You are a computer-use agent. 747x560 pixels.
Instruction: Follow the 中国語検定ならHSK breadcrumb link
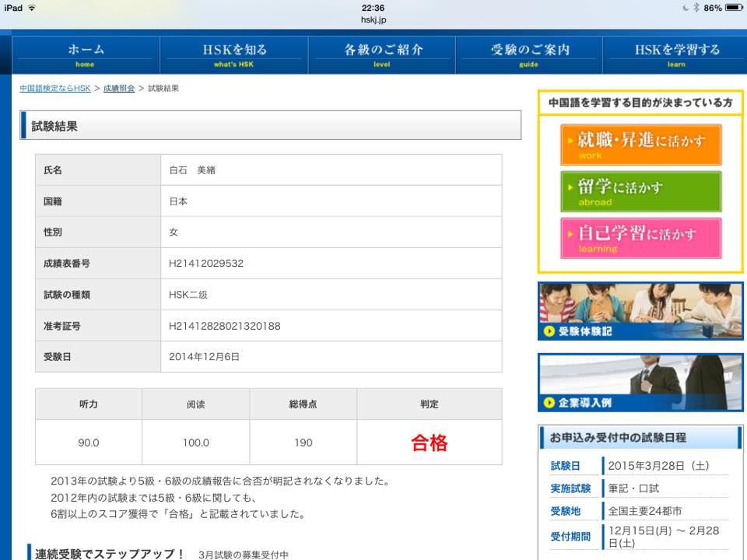pyautogui.click(x=55, y=89)
